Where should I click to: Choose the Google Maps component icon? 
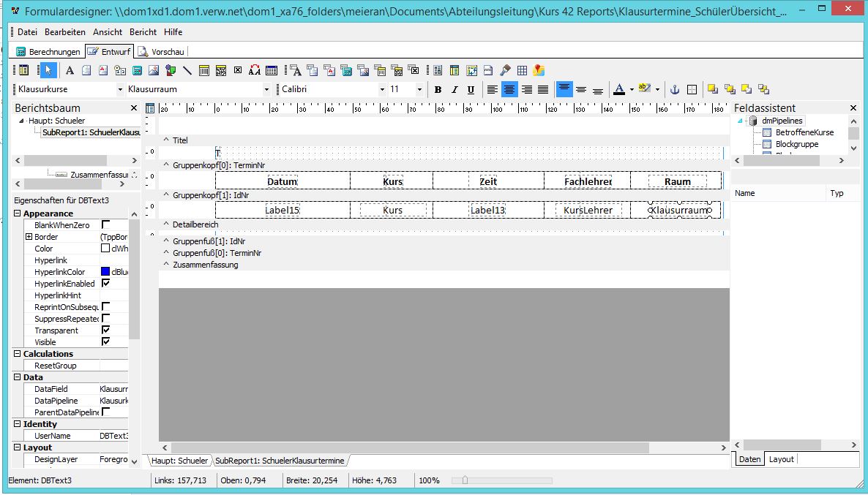(x=539, y=70)
